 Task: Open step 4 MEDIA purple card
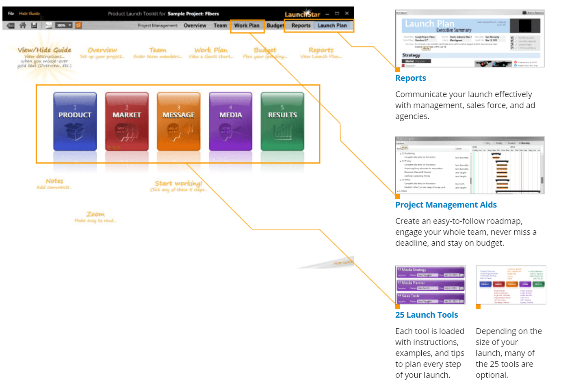pos(230,121)
